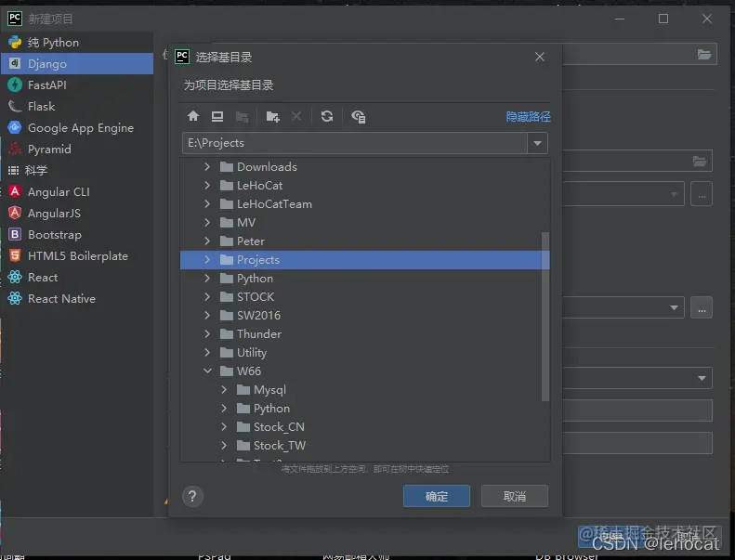Pick React project type

point(77,278)
